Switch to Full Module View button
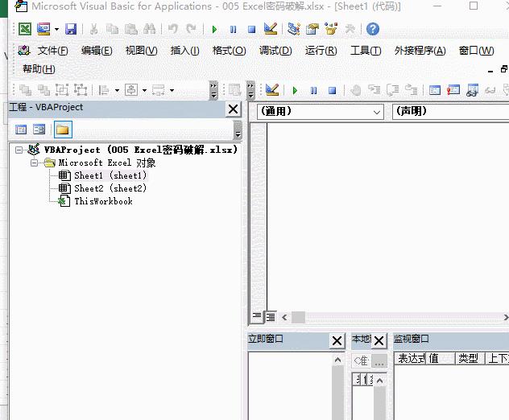The image size is (509, 420). click(x=271, y=317)
